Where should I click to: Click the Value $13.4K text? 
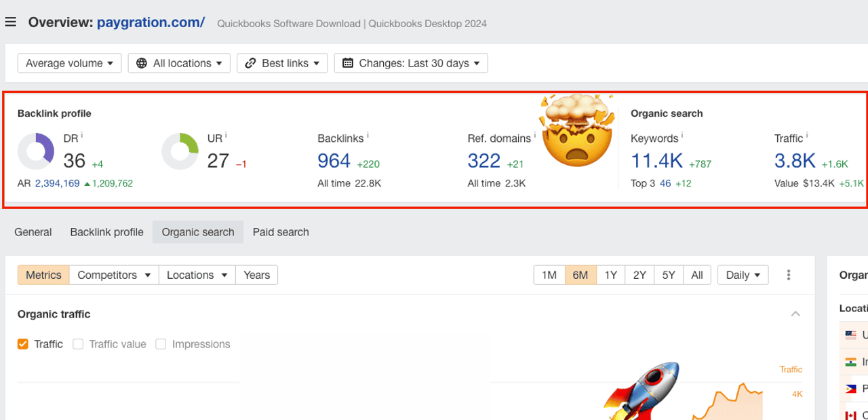click(x=804, y=183)
